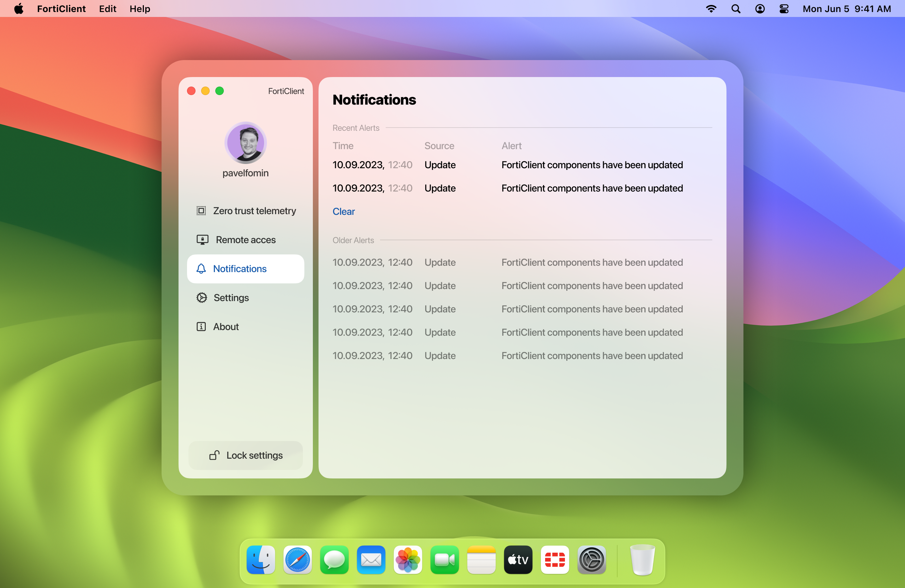Viewport: 905px width, 588px height.
Task: Click the Settings gear icon in sidebar
Action: pyautogui.click(x=202, y=298)
